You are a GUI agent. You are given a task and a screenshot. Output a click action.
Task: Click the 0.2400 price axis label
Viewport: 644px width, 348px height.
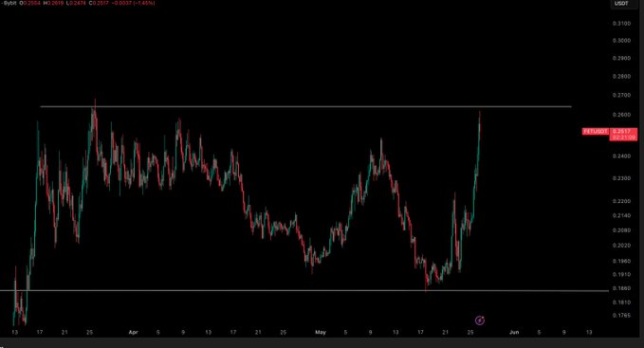click(621, 156)
